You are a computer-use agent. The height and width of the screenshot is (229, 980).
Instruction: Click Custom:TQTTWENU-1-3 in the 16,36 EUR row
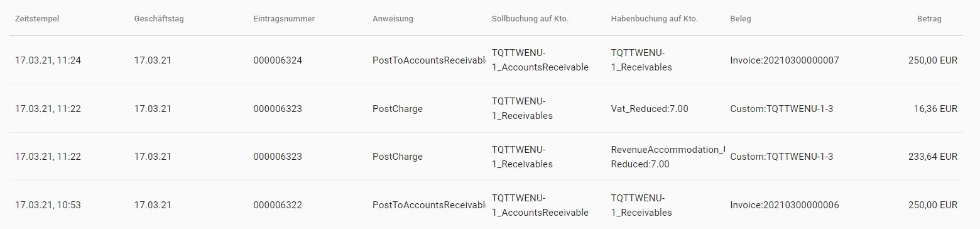pyautogui.click(x=781, y=109)
